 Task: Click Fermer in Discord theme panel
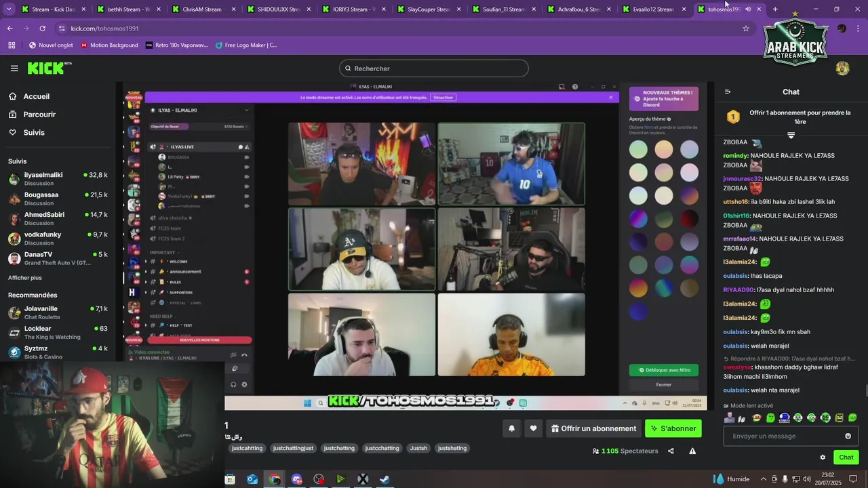coord(664,384)
